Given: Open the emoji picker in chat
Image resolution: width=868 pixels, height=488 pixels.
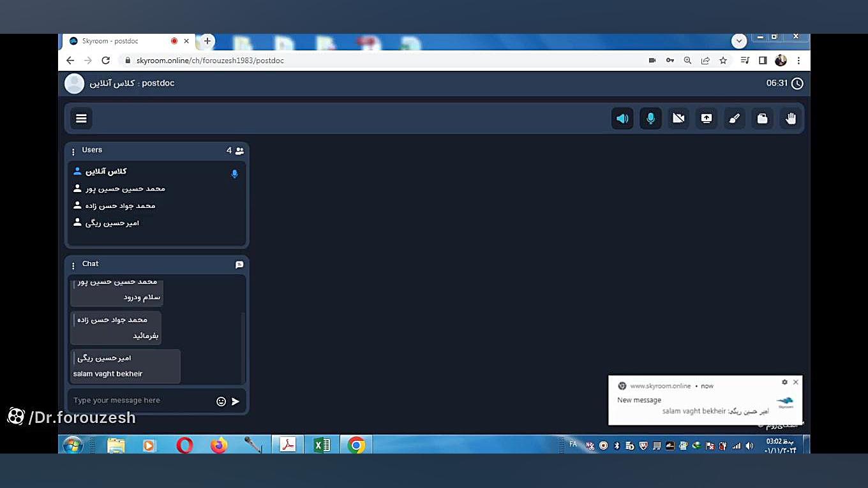Looking at the screenshot, I should click(221, 401).
